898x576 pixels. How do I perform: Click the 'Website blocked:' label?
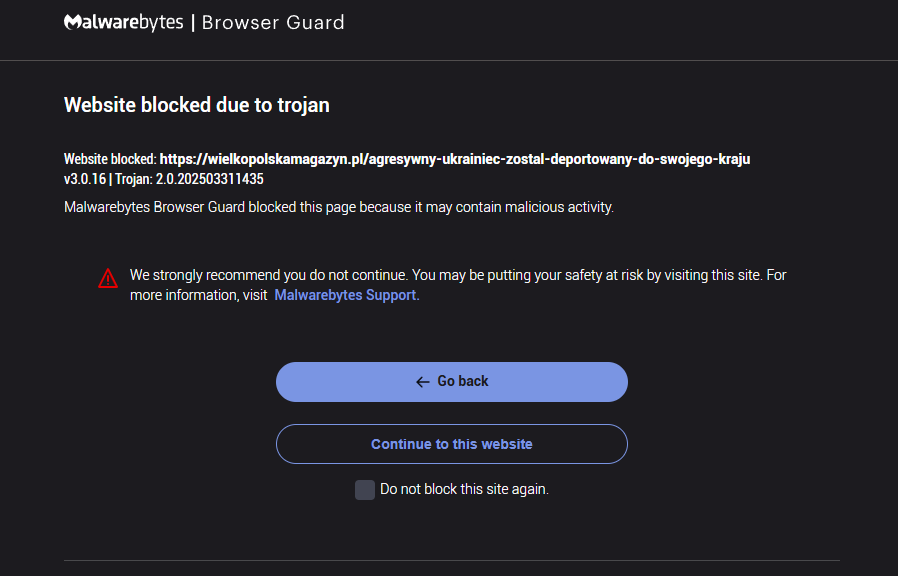(x=110, y=159)
